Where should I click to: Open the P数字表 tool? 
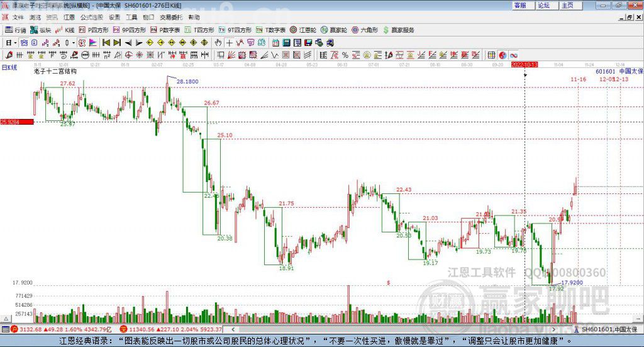[165, 30]
